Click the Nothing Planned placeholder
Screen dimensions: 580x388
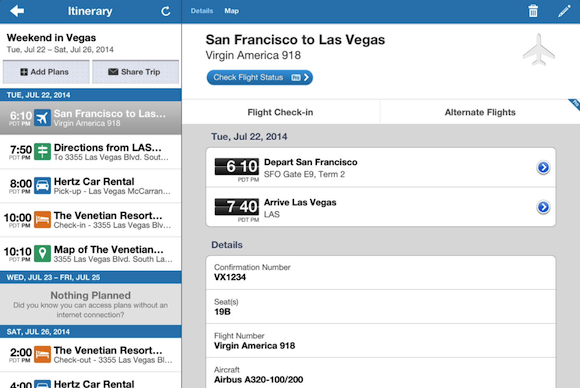[x=91, y=305]
